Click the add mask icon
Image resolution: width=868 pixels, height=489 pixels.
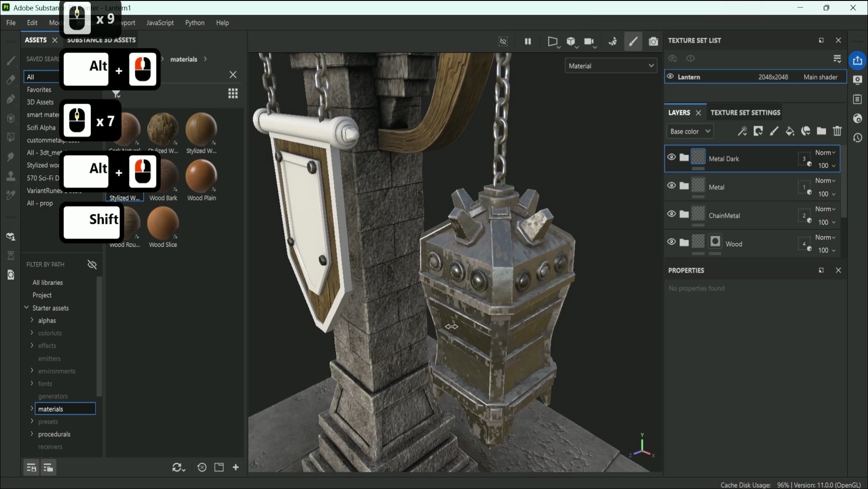tap(758, 131)
